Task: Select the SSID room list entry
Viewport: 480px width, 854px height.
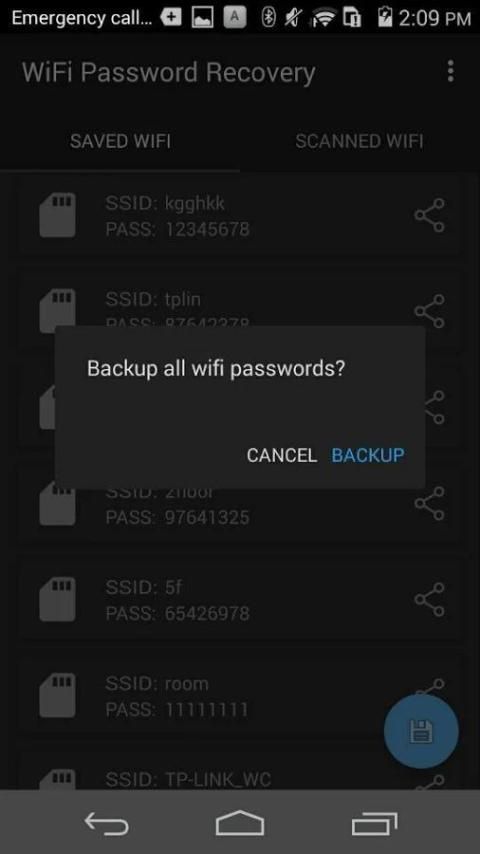Action: [240, 696]
